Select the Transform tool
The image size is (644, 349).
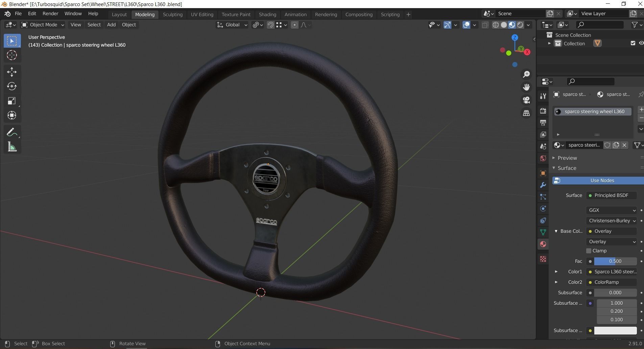click(x=12, y=115)
